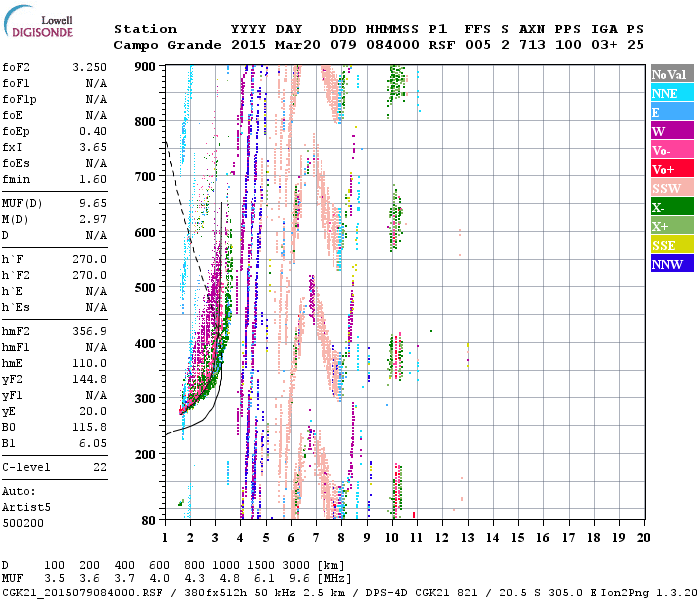700x600 pixels.
Task: Click the fmin value 1.60
Action: (x=93, y=179)
